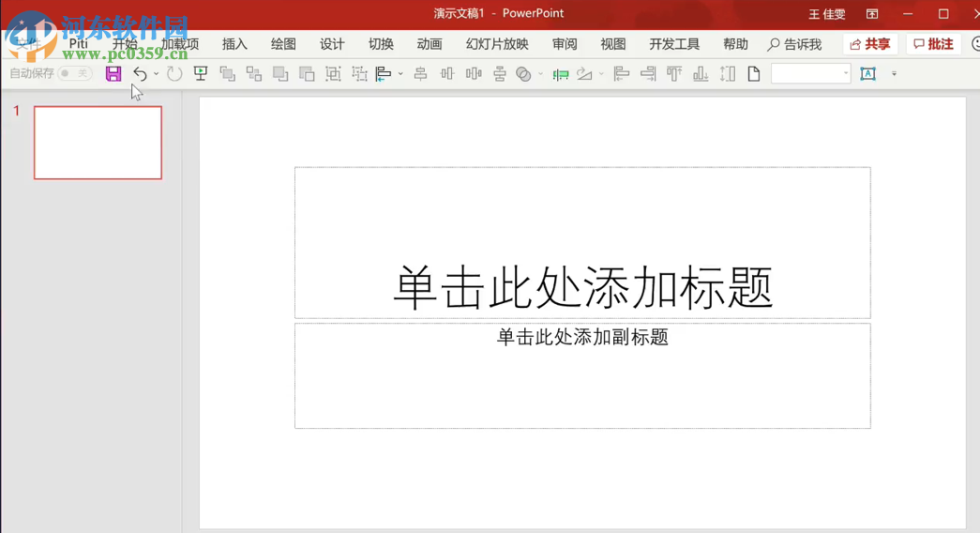Click the 批注 (Comments) button
This screenshot has width=980, height=533.
point(933,44)
